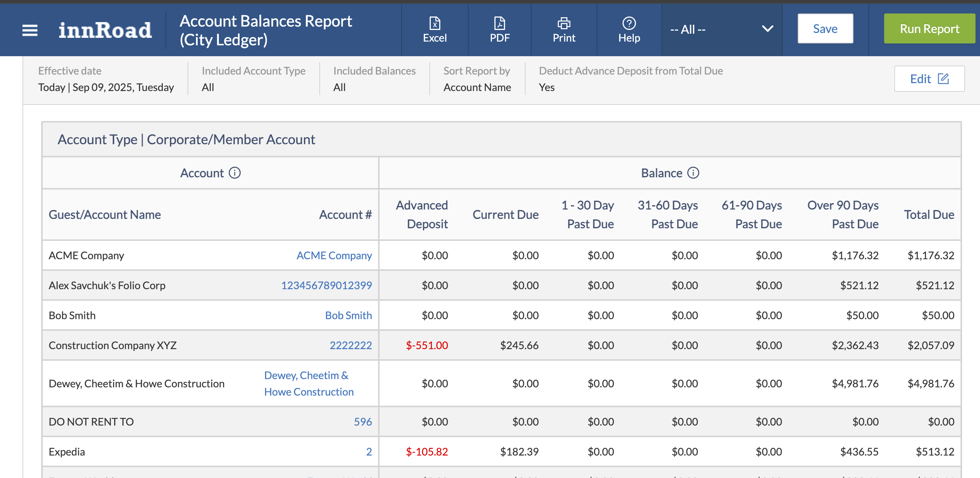Open account number 123456789012399
This screenshot has width=980, height=478.
point(326,285)
